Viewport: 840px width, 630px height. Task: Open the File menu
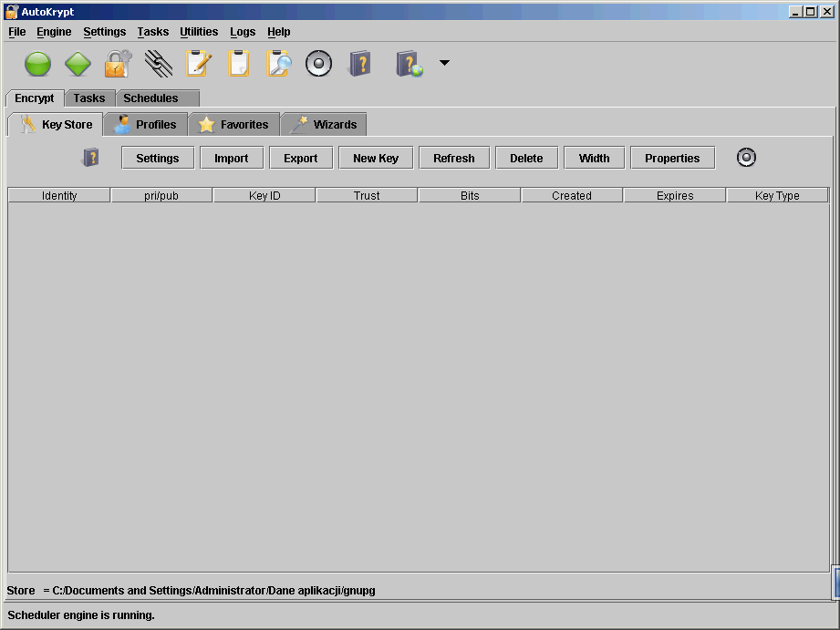point(17,32)
